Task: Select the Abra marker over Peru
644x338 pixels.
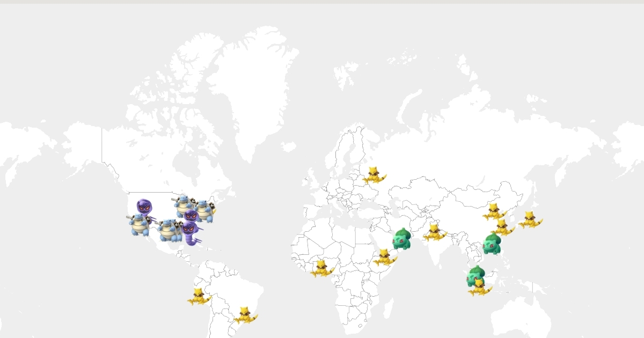Action: (199, 296)
